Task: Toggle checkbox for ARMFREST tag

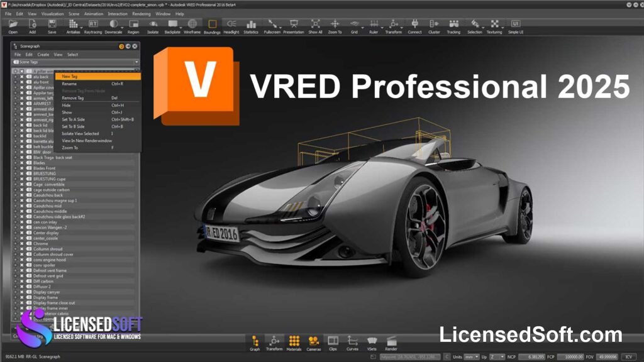Action: pos(22,104)
